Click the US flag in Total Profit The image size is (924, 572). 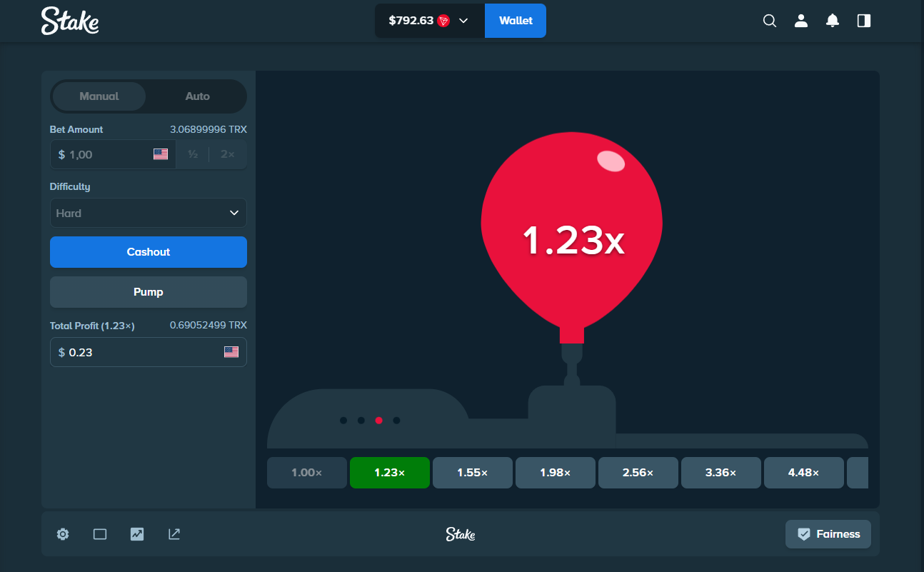(231, 352)
